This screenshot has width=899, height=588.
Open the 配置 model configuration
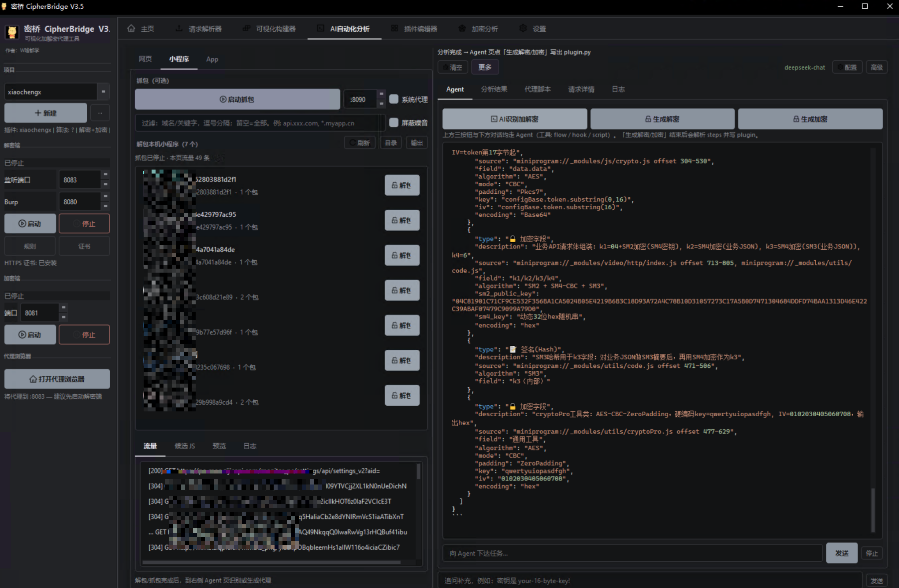click(847, 67)
